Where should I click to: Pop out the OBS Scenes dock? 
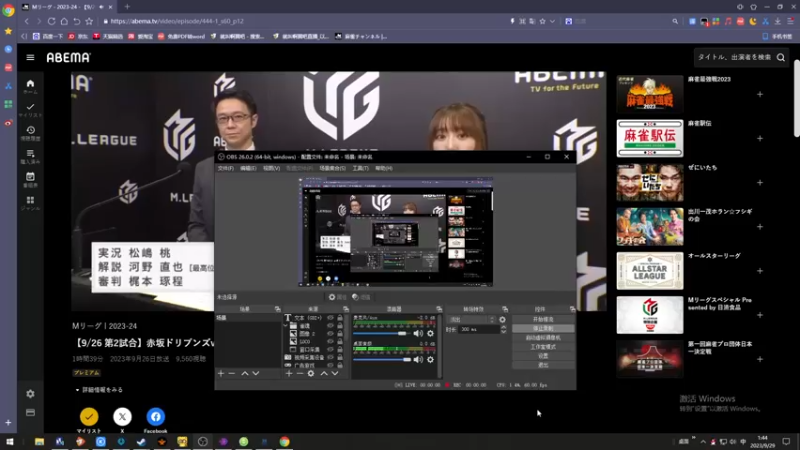pyautogui.click(x=278, y=309)
